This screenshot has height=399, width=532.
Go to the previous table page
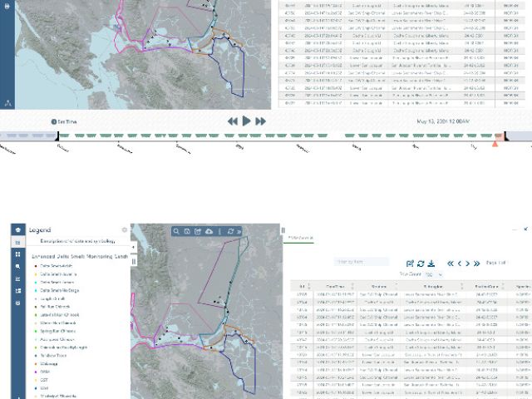coord(460,264)
